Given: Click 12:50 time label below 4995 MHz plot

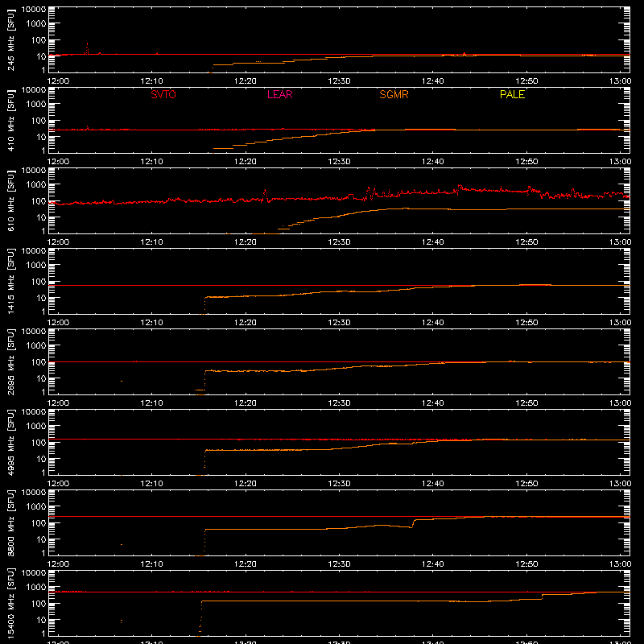Looking at the screenshot, I should (x=526, y=484).
